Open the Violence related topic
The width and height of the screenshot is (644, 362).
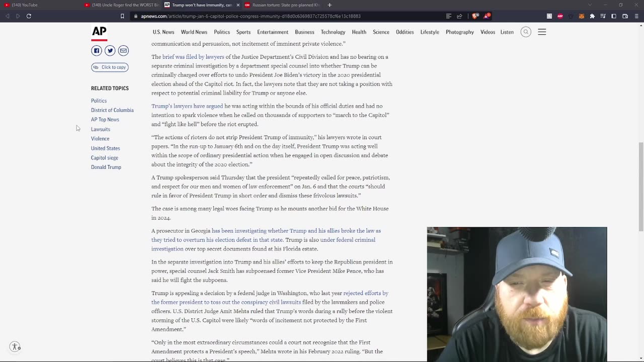(100, 139)
